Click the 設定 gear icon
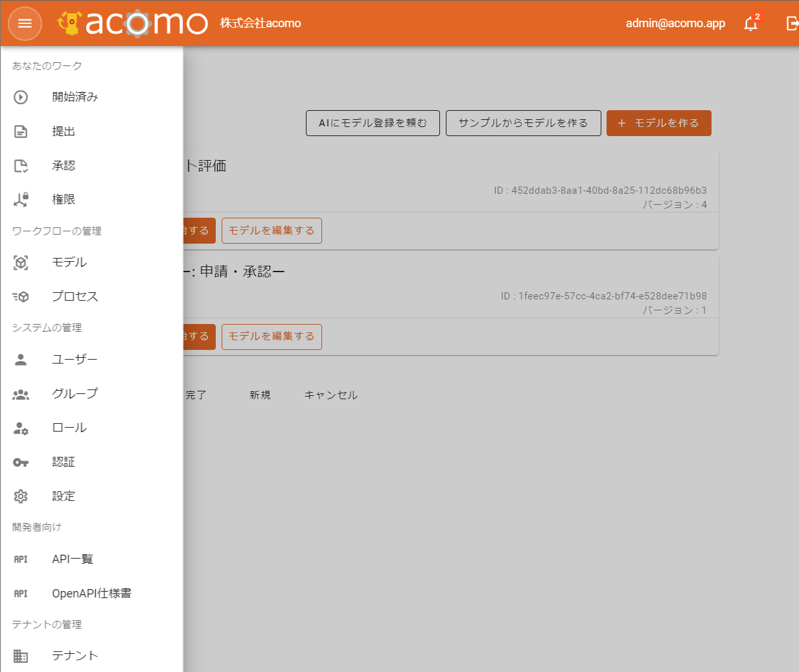 pos(21,496)
